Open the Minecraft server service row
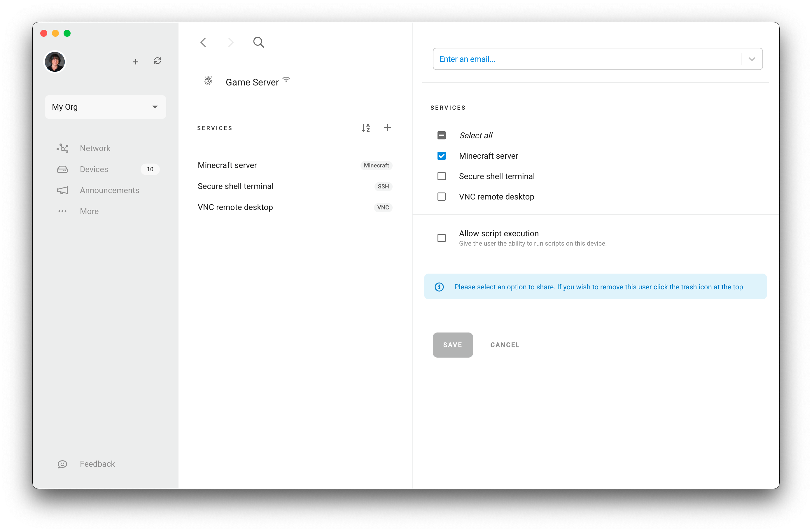The height and width of the screenshot is (532, 812). click(x=295, y=165)
